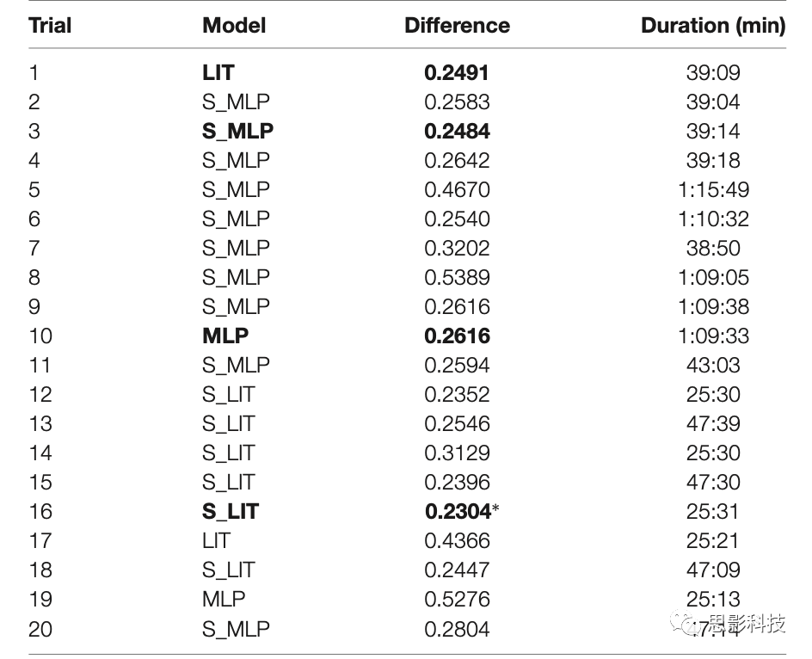Click the starred 0.2304 difference value
The height and width of the screenshot is (659, 812).
point(458,512)
